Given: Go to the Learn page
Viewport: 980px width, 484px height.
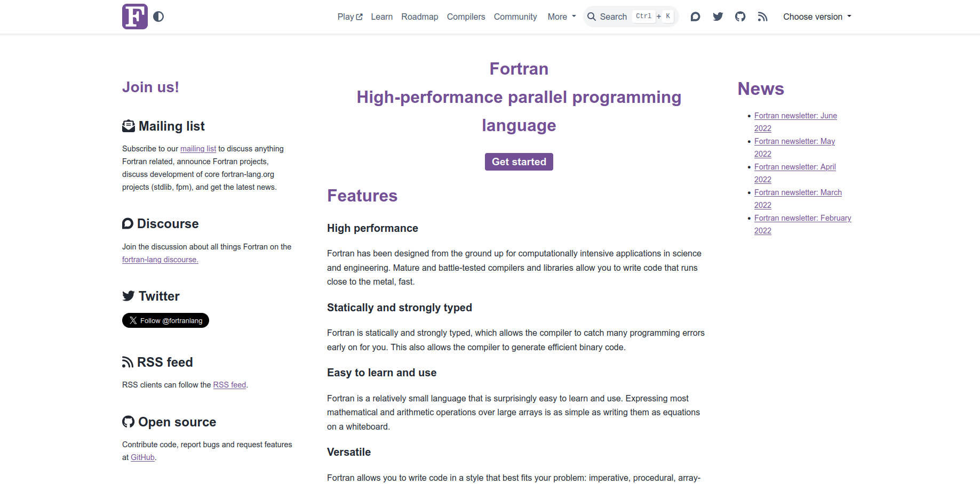Looking at the screenshot, I should (x=381, y=17).
